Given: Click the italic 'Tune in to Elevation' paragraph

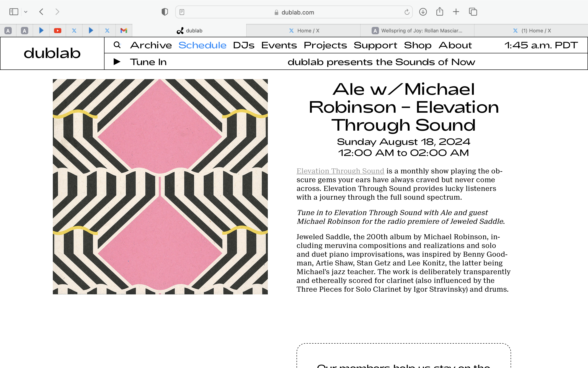Looking at the screenshot, I should [401, 217].
